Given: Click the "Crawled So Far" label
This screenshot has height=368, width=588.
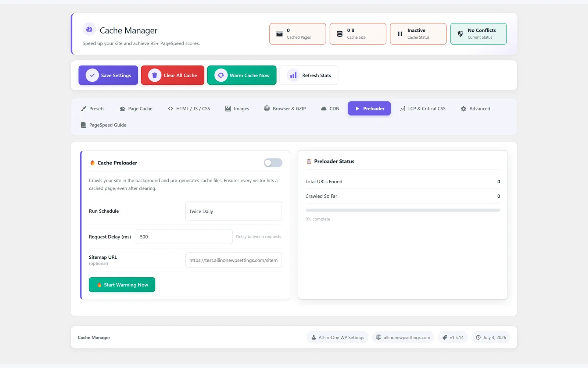Looking at the screenshot, I should [321, 196].
